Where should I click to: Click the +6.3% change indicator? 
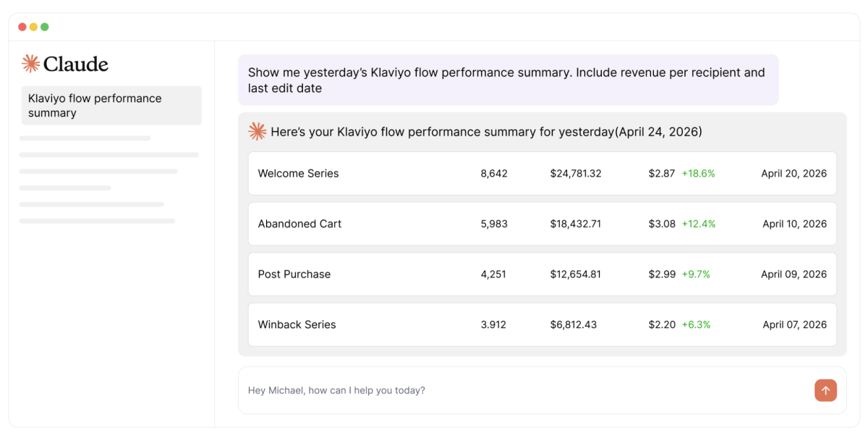coord(696,324)
